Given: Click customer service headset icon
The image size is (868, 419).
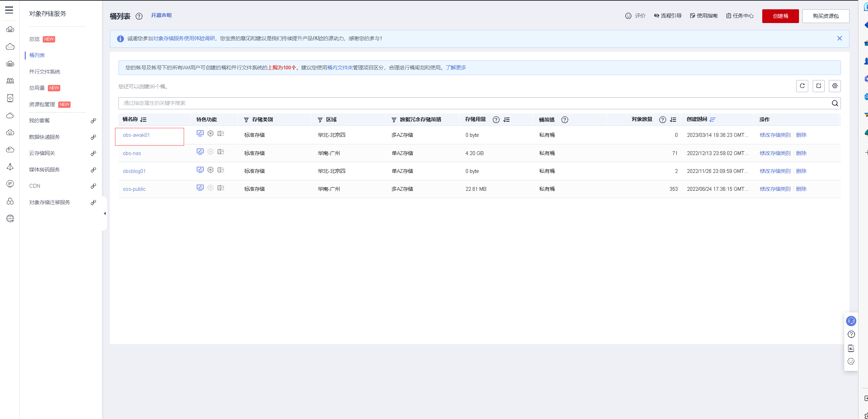Looking at the screenshot, I should click(851, 321).
